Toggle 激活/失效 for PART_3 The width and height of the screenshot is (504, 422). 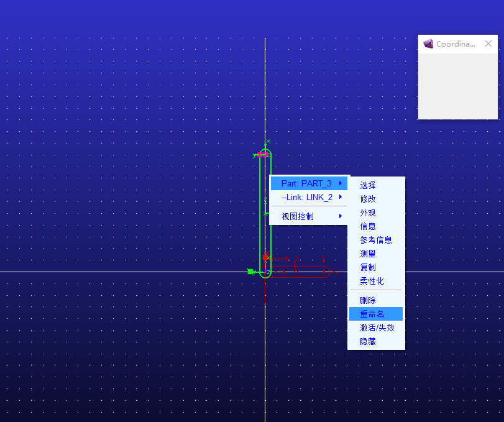pyautogui.click(x=377, y=328)
